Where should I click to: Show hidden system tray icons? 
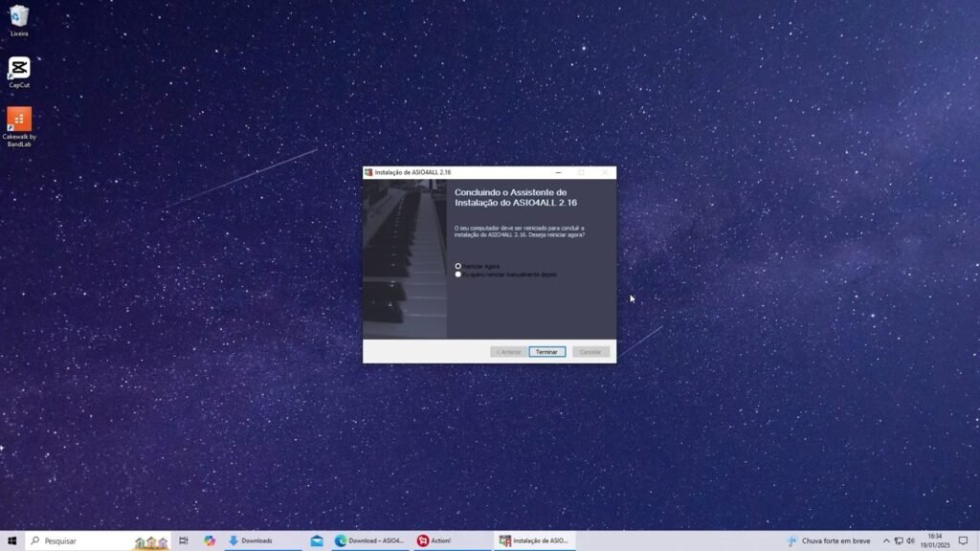point(885,541)
